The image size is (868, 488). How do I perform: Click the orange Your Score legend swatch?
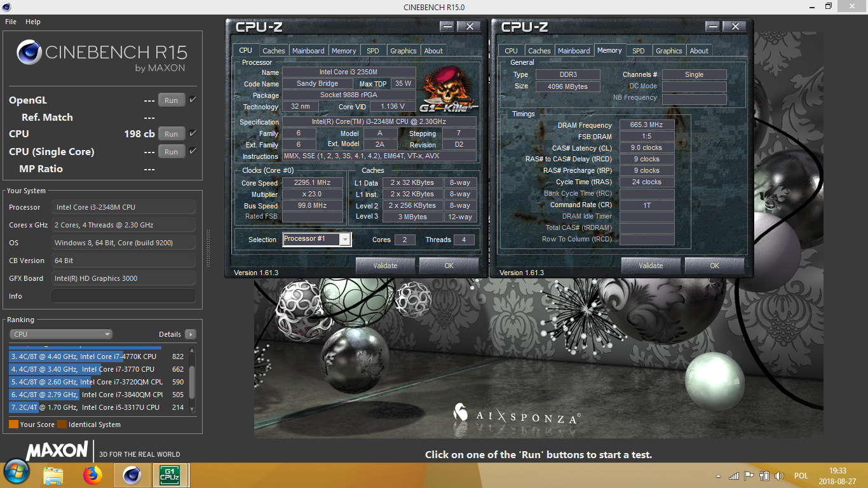[x=13, y=424]
